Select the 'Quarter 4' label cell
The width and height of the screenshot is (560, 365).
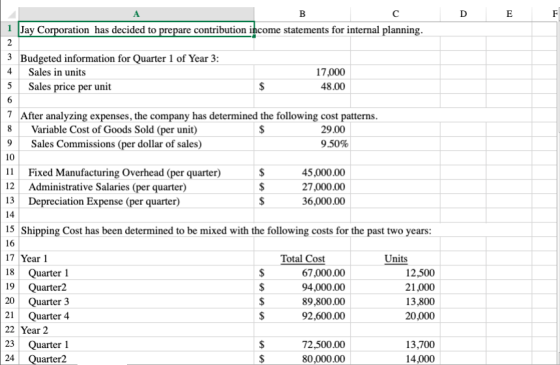(136, 316)
